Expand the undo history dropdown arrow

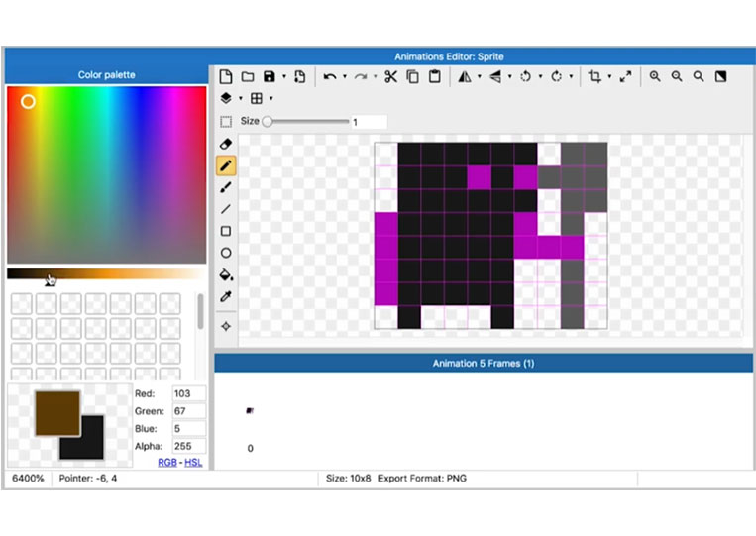[344, 76]
